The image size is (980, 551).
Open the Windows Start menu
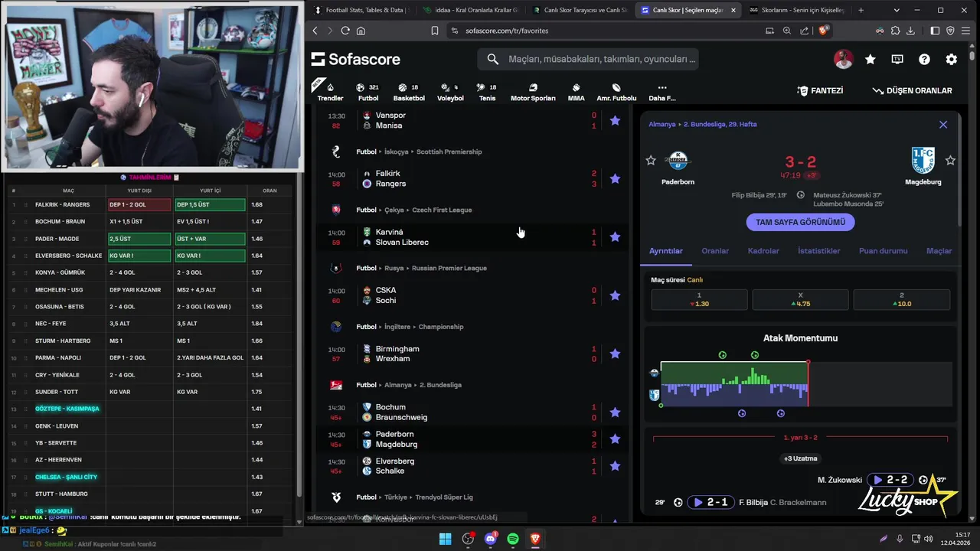pyautogui.click(x=445, y=539)
